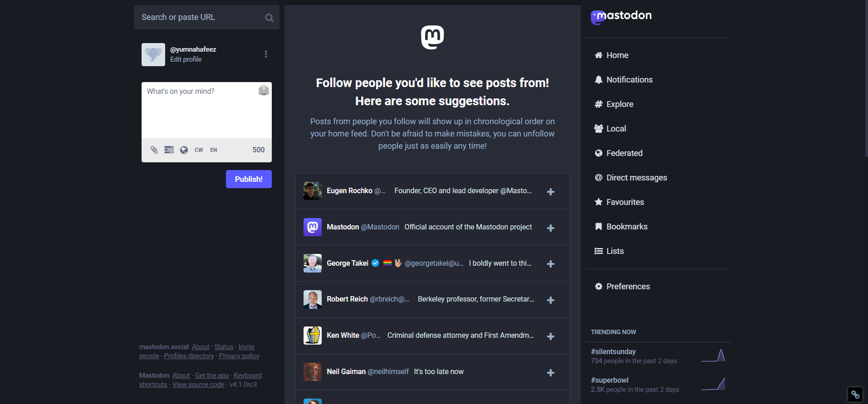
Task: Follow Eugen Rochko with plus icon
Action: pyautogui.click(x=550, y=192)
